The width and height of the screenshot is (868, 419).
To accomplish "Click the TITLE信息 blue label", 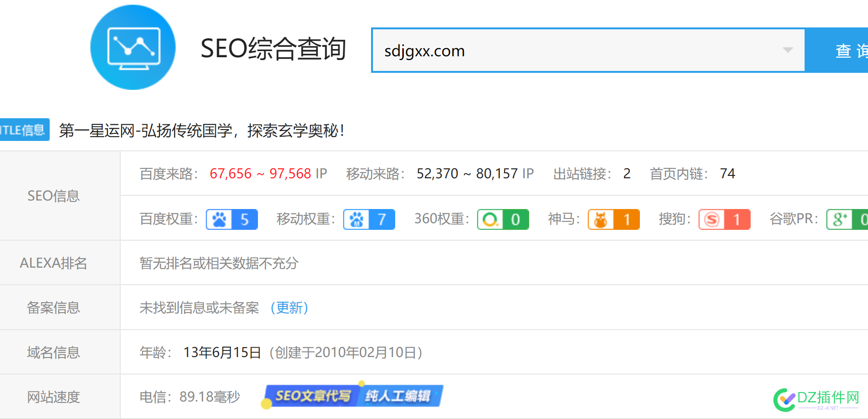I will 24,130.
